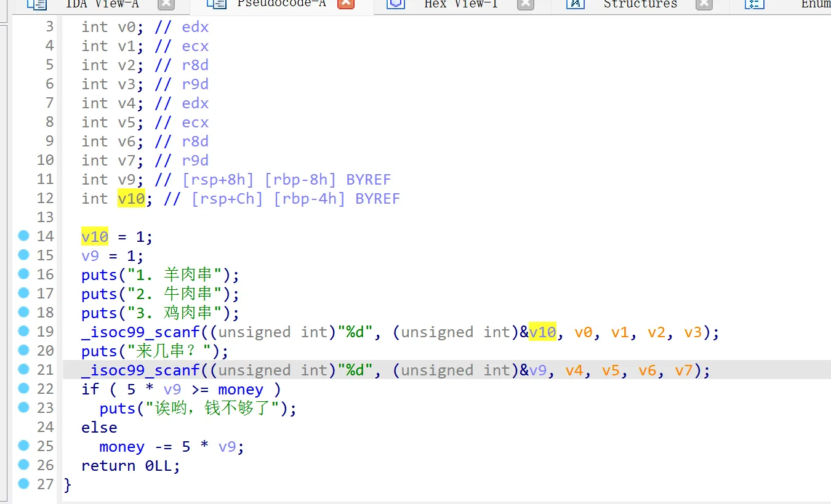Viewport: 831px width, 504px height.
Task: Open the Hex View-1 tab
Action: coord(460,4)
